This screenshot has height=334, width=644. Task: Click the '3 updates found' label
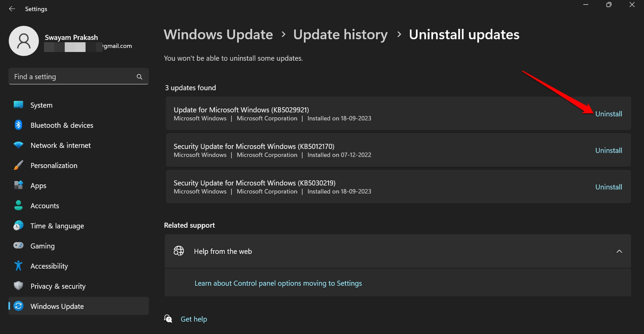point(191,88)
